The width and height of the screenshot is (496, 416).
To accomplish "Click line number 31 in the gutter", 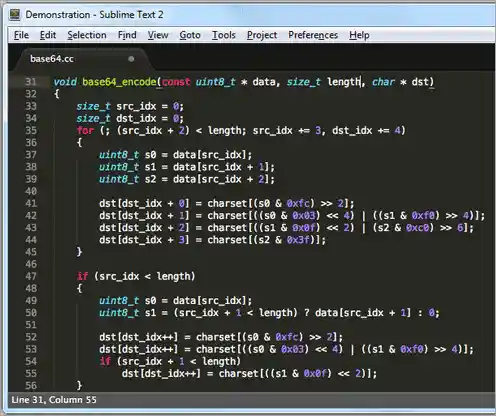I will click(x=31, y=82).
